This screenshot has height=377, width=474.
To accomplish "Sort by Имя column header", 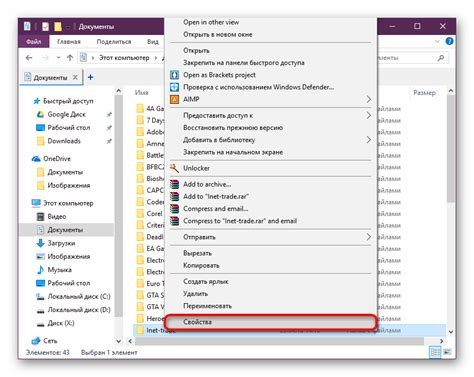I will point(142,93).
